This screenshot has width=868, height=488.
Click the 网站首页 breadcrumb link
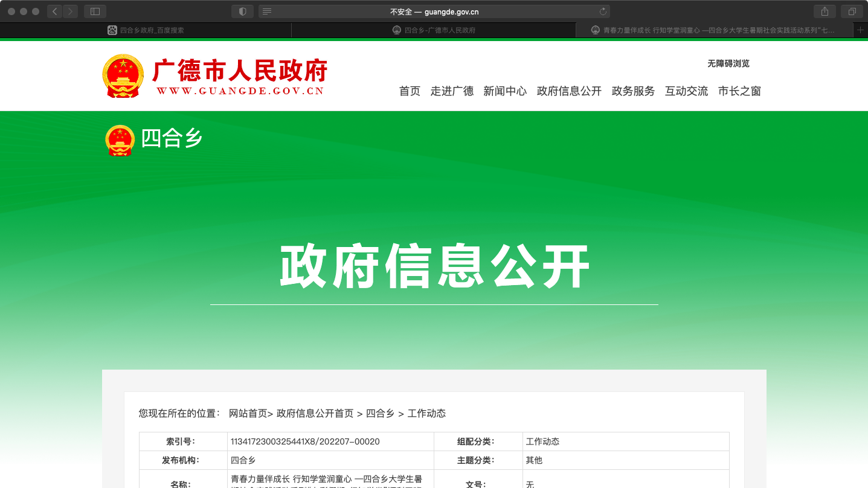point(248,414)
